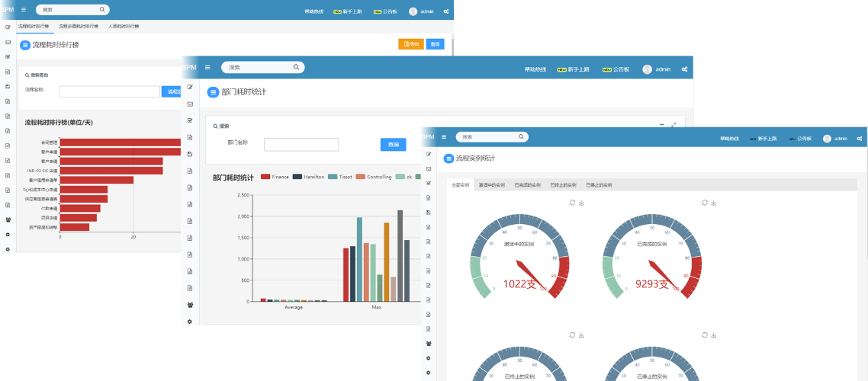Image resolution: width=868 pixels, height=381 pixels.
Task: Toggle Controlling series in chart legend
Action: click(x=374, y=177)
